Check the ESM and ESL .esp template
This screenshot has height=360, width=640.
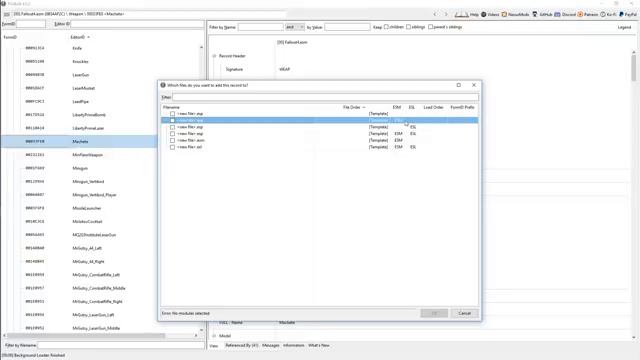(x=172, y=133)
